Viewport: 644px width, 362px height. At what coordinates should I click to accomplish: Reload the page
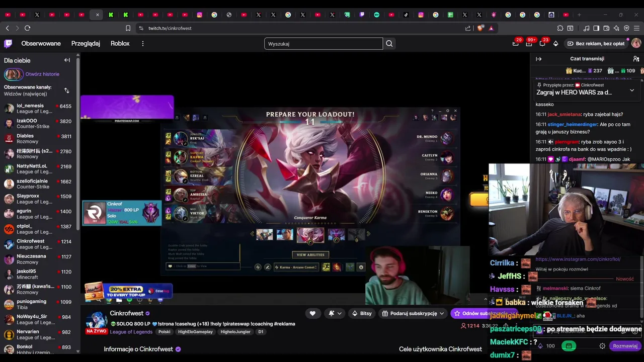tap(27, 28)
